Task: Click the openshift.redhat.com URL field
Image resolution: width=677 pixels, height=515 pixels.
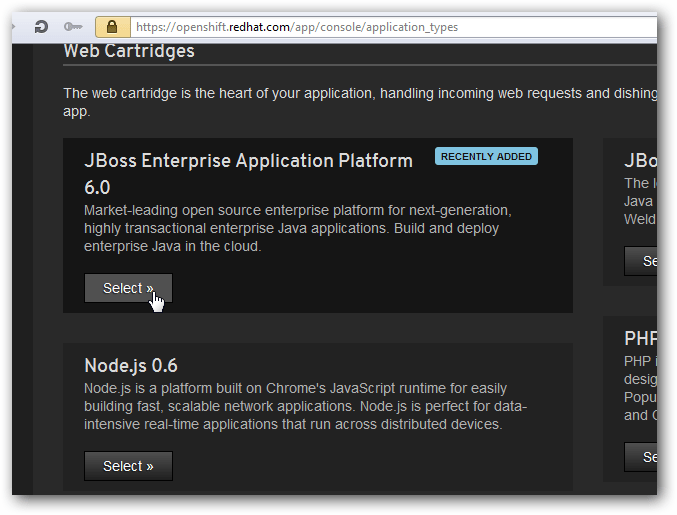Action: tap(394, 27)
